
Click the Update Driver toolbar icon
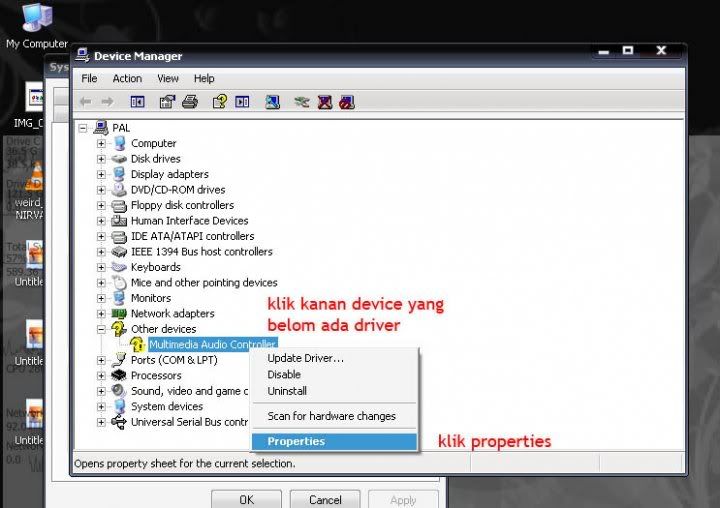pos(302,102)
